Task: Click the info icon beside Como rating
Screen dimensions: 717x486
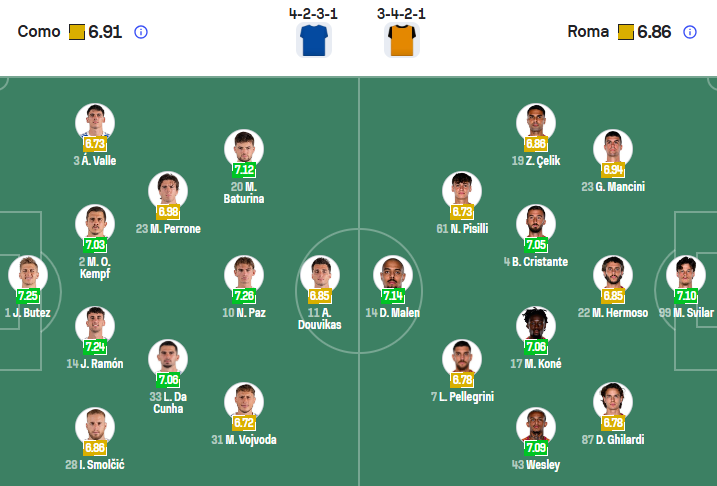Action: click(x=141, y=32)
